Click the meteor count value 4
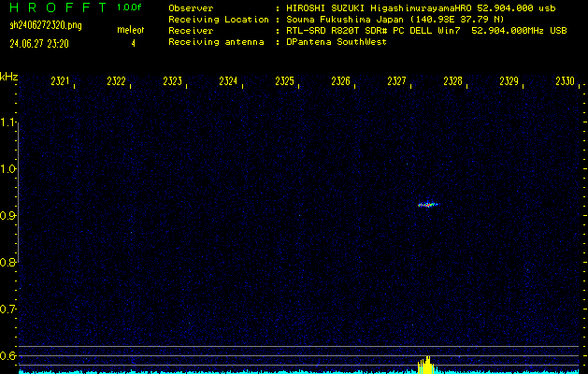Viewport: 588px width, 374px height. (x=133, y=43)
